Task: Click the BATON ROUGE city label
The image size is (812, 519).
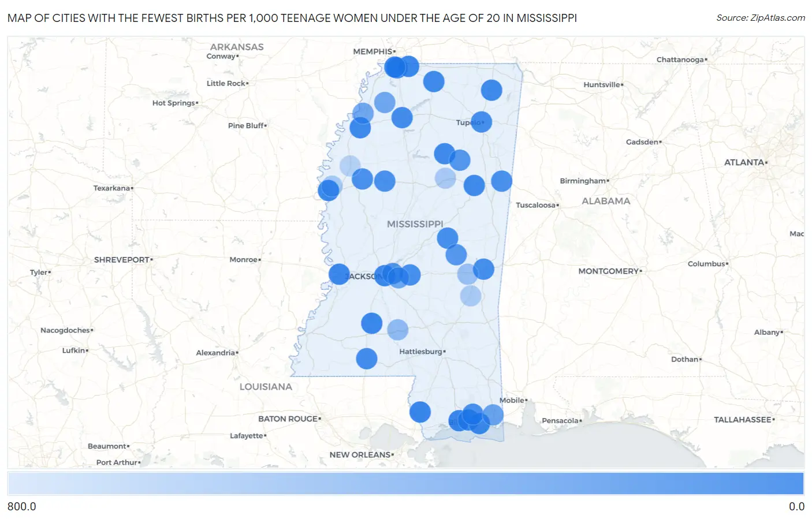Action: coord(288,419)
